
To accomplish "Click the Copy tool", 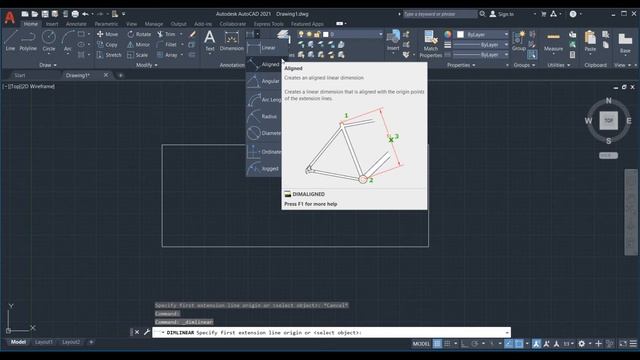I will 107,44.
